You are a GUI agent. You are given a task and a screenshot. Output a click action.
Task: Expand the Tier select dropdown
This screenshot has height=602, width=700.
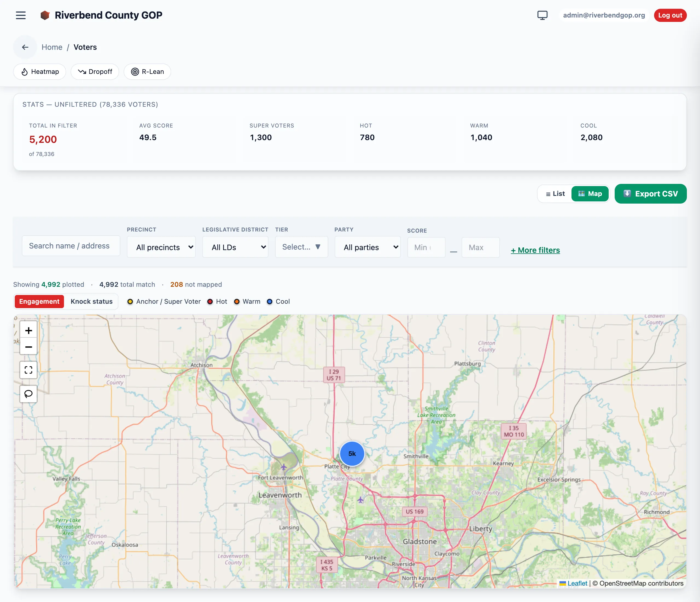(301, 247)
